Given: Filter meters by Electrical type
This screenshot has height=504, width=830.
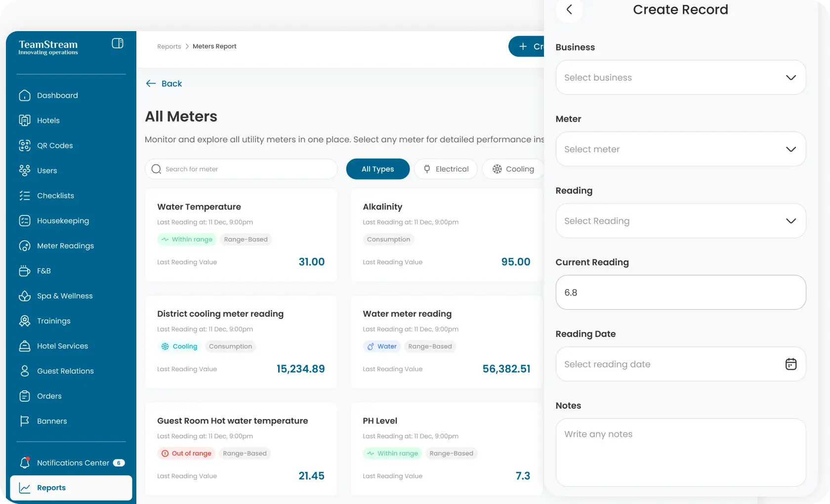Looking at the screenshot, I should (446, 169).
